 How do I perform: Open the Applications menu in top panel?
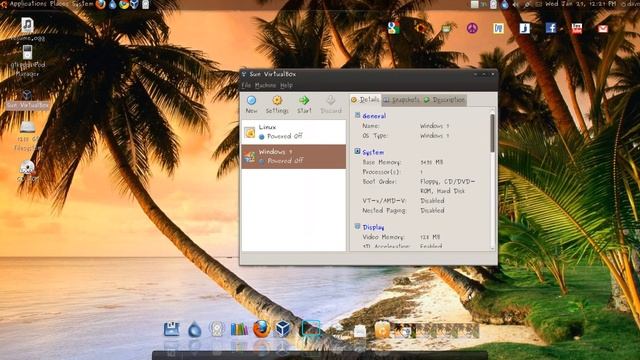point(28,4)
